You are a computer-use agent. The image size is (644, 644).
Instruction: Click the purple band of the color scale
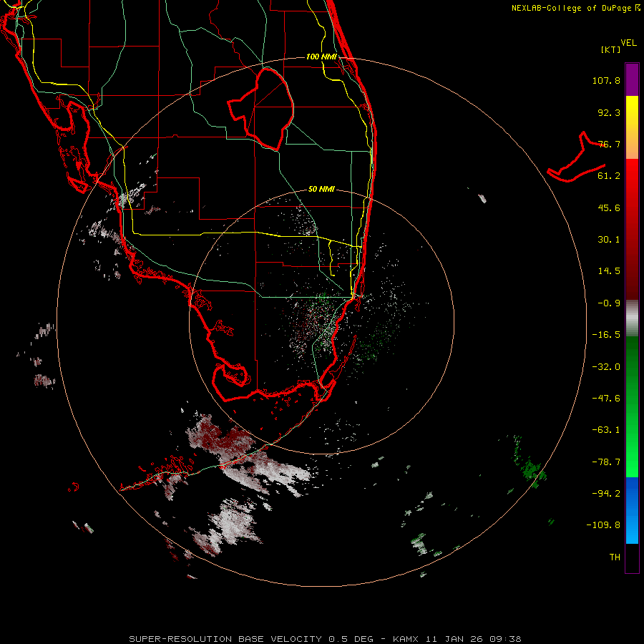click(x=632, y=79)
